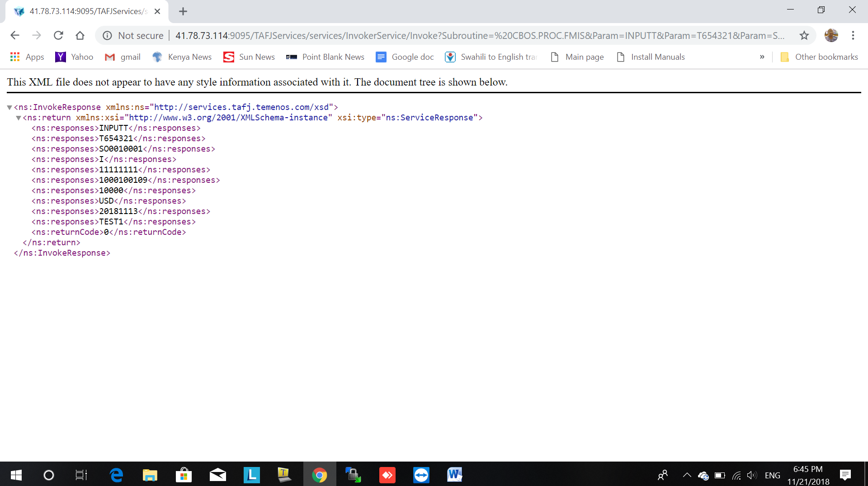868x486 pixels.
Task: Reload the current page
Action: [x=58, y=35]
